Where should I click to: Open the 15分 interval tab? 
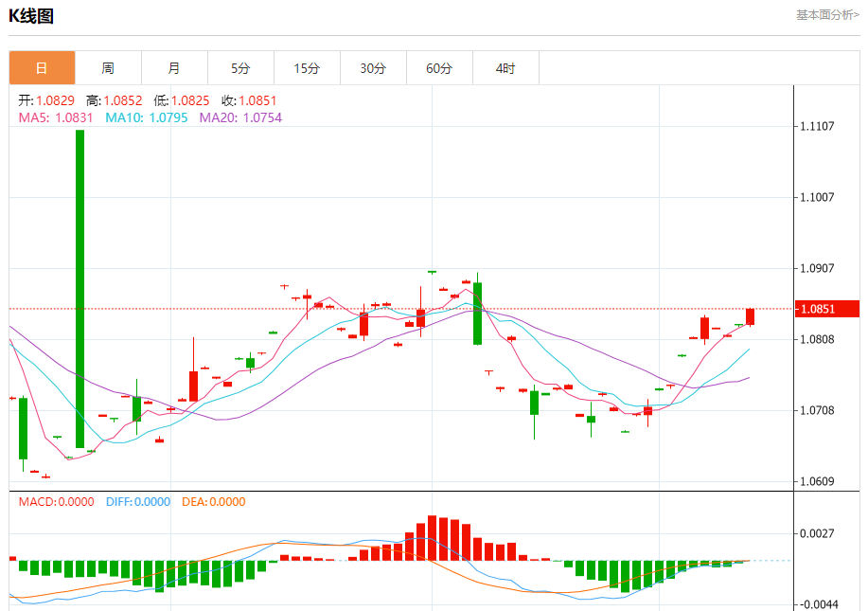click(308, 68)
